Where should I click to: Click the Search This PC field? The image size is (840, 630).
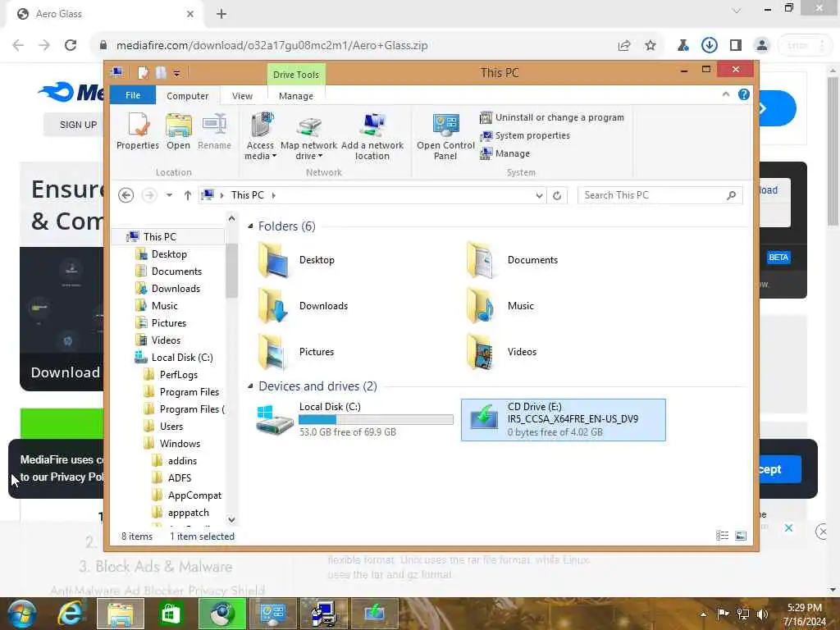[660, 195]
